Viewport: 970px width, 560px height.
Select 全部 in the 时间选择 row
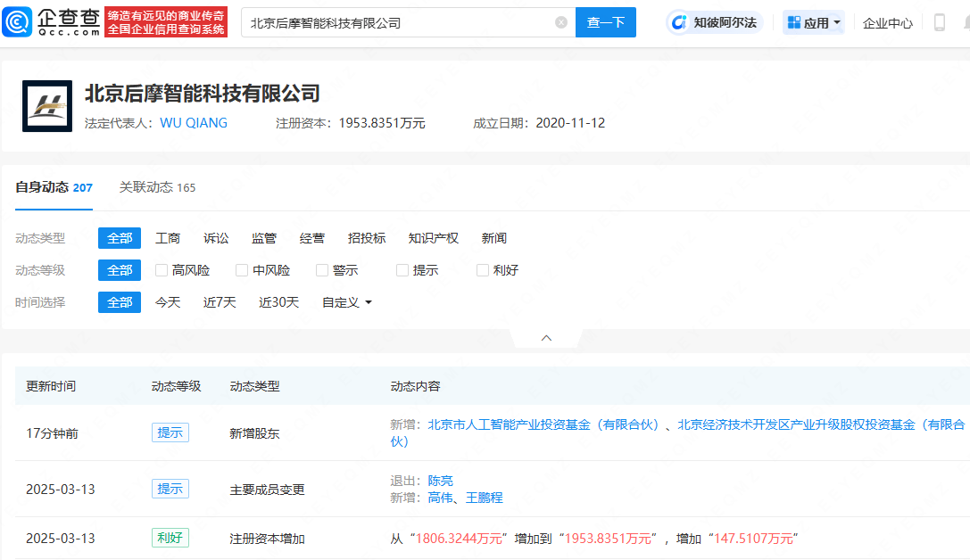coord(120,302)
